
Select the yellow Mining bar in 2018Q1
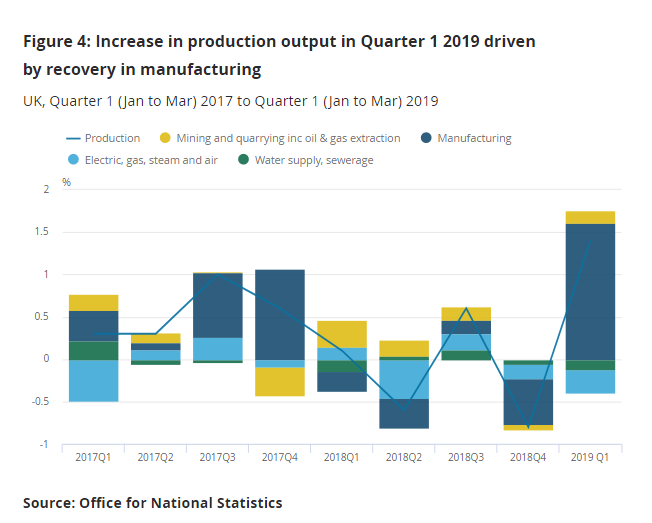pos(342,334)
